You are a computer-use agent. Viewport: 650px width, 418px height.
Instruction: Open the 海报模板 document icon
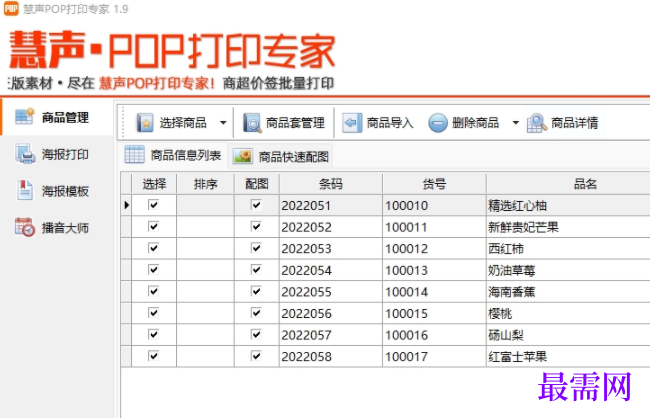pyautogui.click(x=24, y=190)
